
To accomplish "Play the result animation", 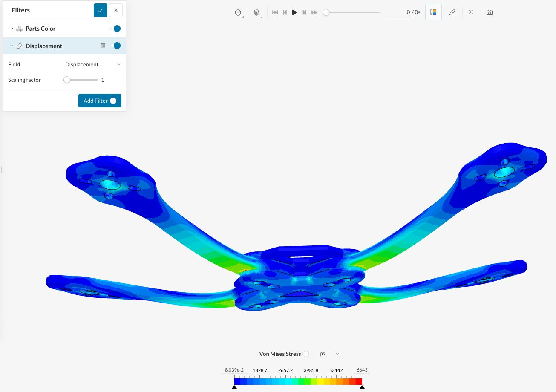I will tap(294, 12).
